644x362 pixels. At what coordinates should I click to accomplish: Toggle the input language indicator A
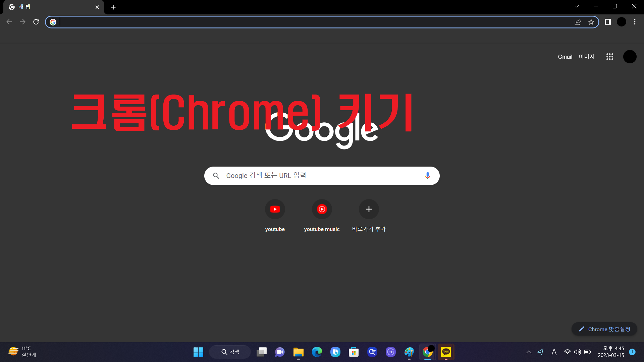click(x=554, y=352)
